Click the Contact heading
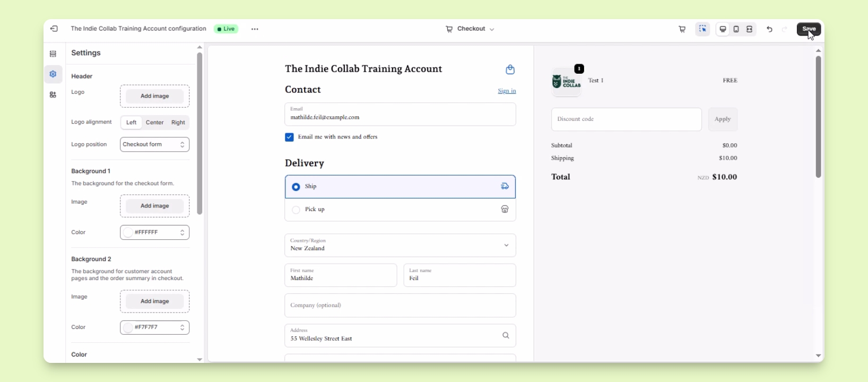Image resolution: width=868 pixels, height=382 pixels. 303,90
